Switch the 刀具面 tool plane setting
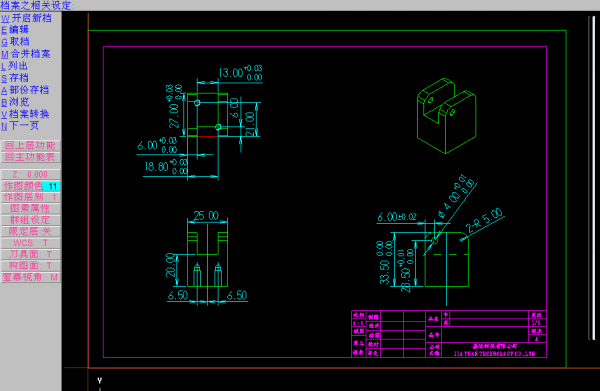This screenshot has width=600, height=391. coord(31,254)
